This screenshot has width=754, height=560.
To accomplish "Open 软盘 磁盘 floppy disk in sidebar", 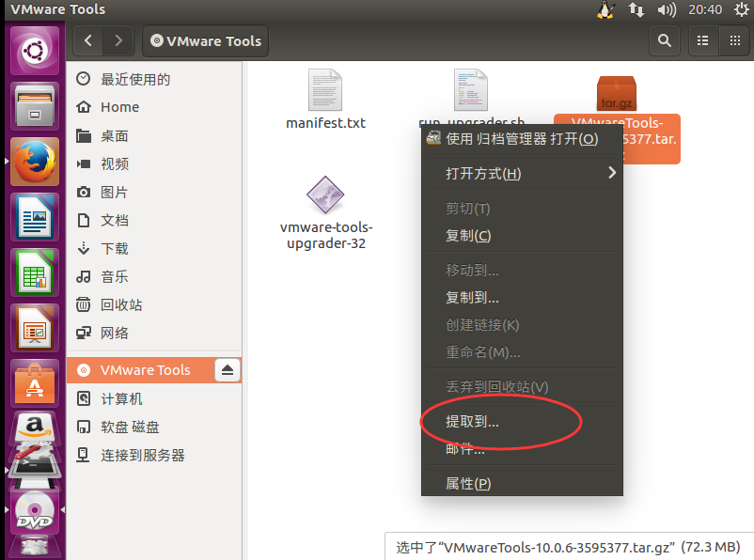I will (154, 427).
